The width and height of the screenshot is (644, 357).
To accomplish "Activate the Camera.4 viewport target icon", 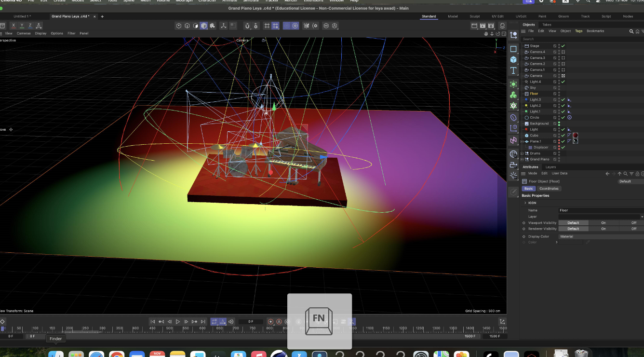I will pyautogui.click(x=563, y=52).
